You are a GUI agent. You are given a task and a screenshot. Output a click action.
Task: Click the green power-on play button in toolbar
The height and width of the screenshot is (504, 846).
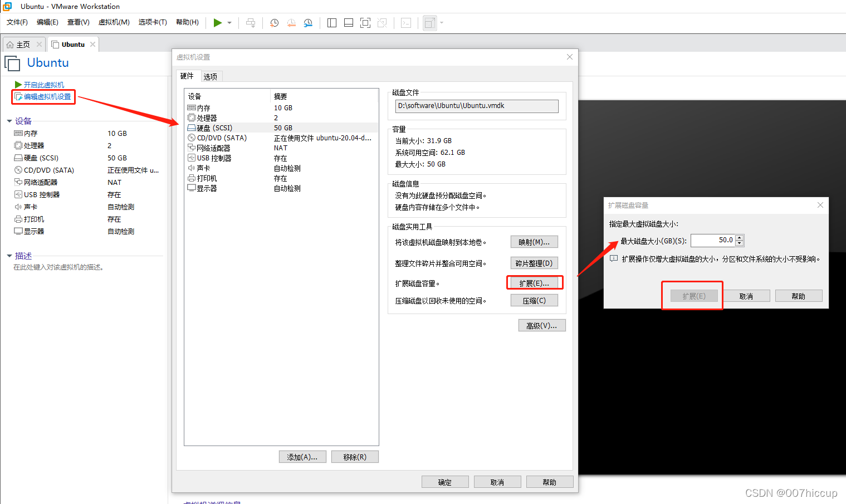(x=217, y=23)
